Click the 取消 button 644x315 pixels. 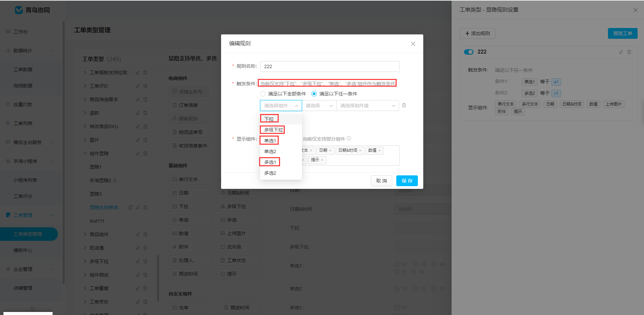(x=381, y=181)
